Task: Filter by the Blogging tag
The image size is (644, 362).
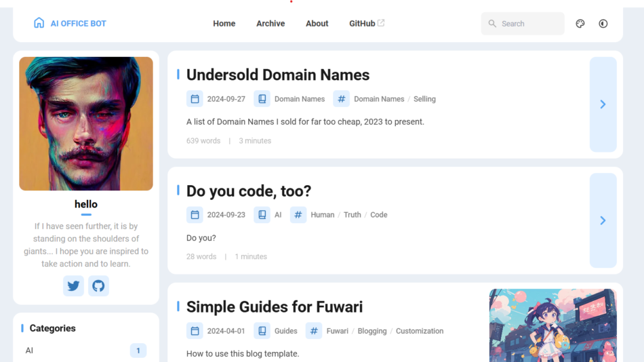Action: click(371, 331)
